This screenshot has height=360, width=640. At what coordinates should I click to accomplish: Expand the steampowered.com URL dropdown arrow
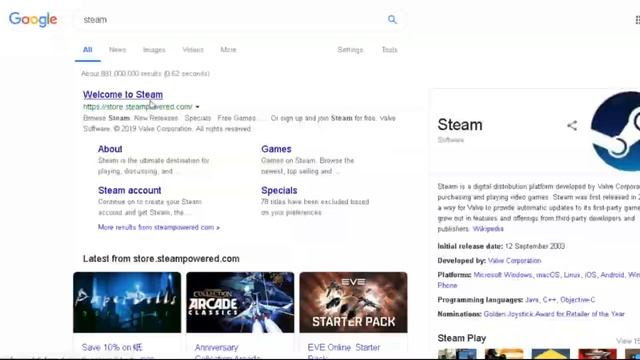click(x=197, y=107)
